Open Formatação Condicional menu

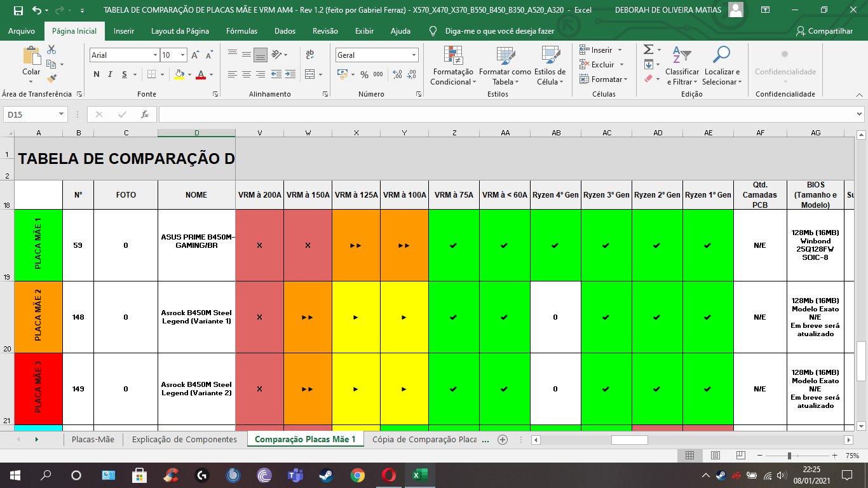click(x=453, y=65)
